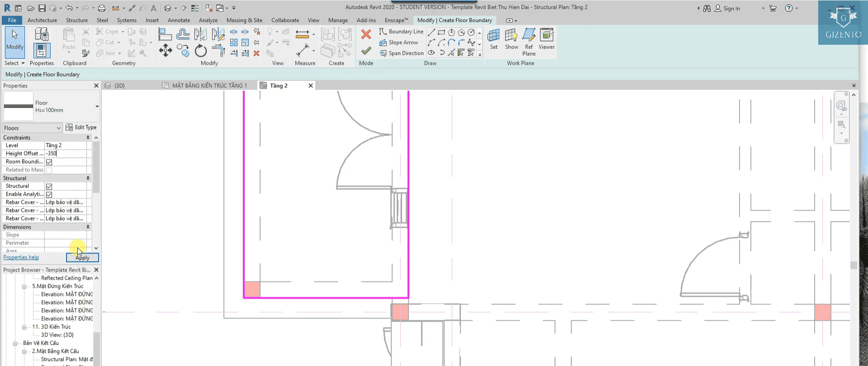Select the Copy tool with two circles

click(x=183, y=50)
